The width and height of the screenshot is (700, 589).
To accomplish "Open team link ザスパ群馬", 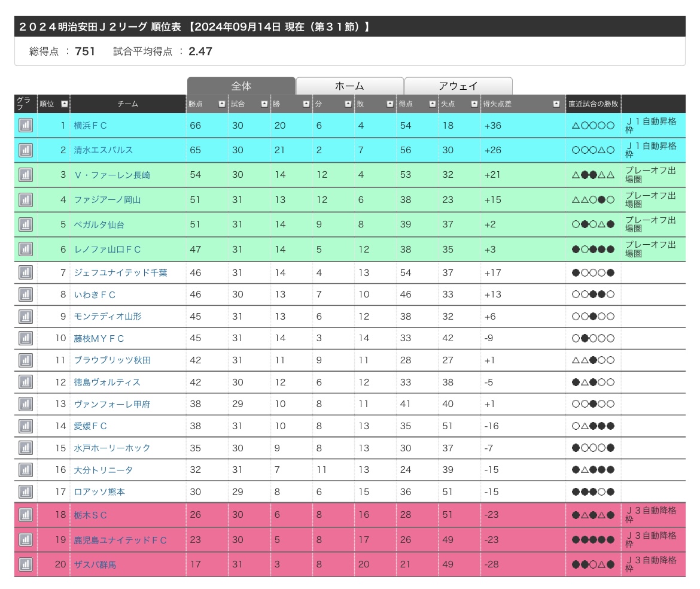I will click(95, 564).
